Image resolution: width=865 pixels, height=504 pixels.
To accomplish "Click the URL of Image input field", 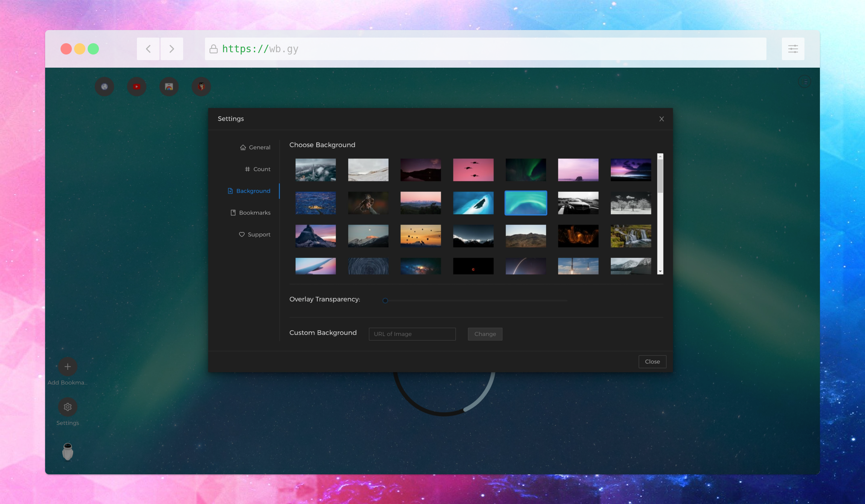I will click(412, 334).
